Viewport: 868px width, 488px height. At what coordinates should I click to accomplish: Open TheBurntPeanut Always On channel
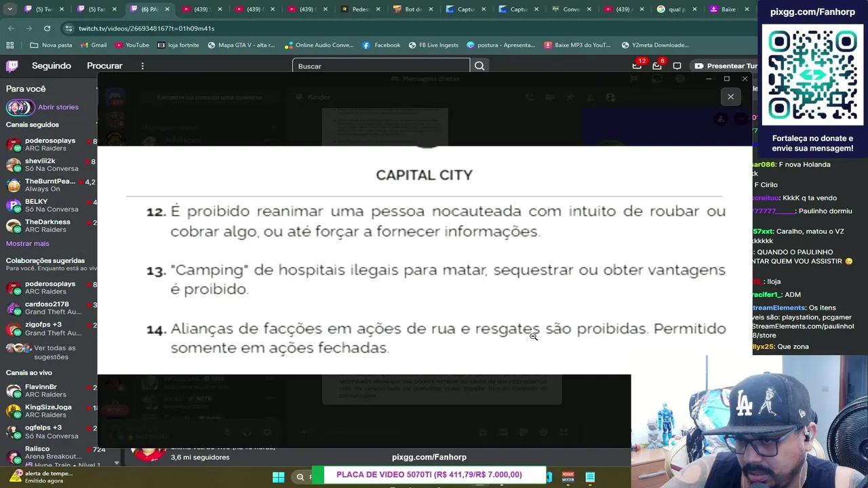point(49,185)
